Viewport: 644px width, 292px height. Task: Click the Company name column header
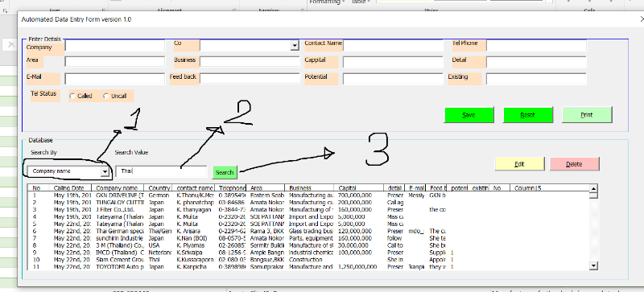point(118,188)
